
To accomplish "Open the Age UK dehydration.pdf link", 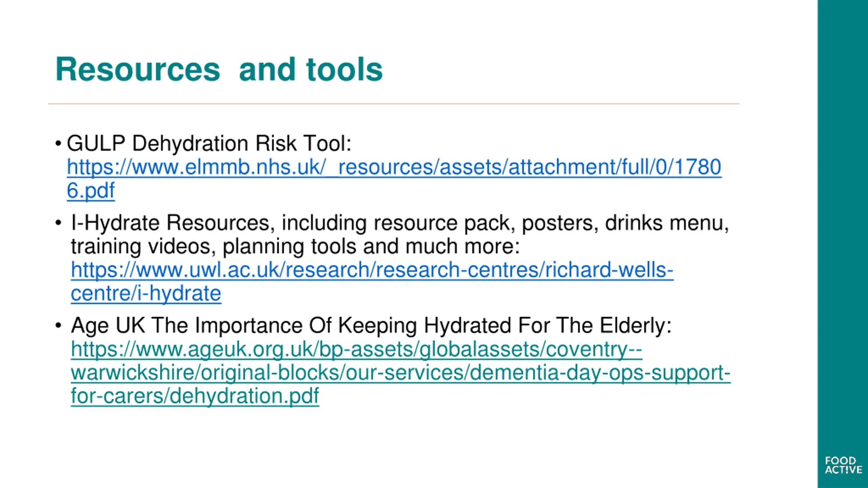I will pos(400,372).
